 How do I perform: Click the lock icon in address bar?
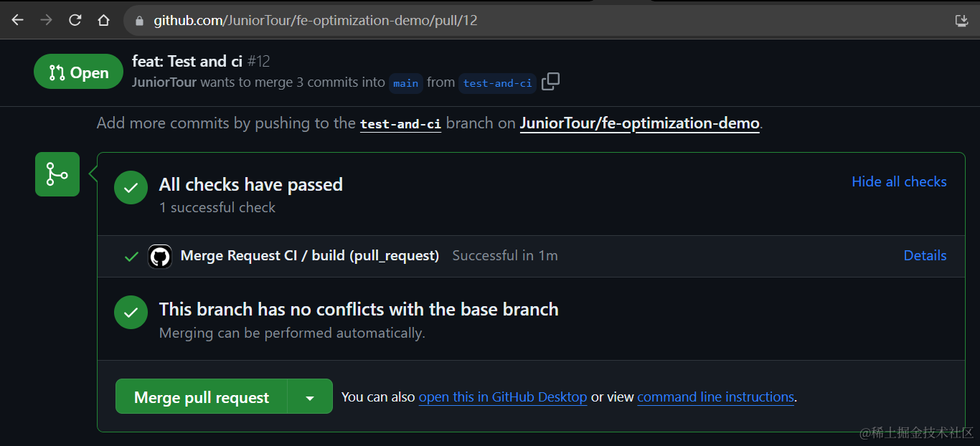(139, 21)
